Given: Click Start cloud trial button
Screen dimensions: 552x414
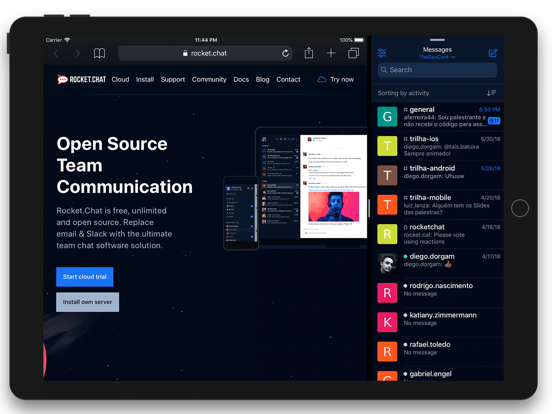Looking at the screenshot, I should pyautogui.click(x=85, y=277).
